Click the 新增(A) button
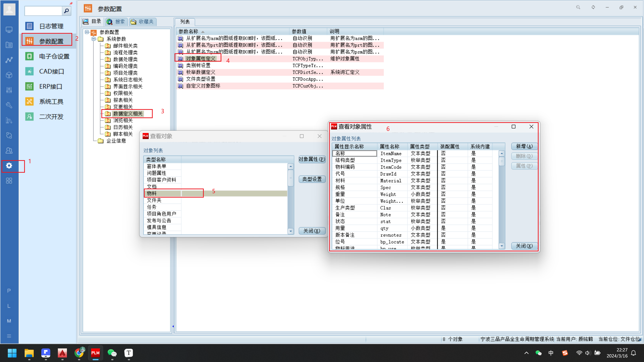 (x=524, y=146)
